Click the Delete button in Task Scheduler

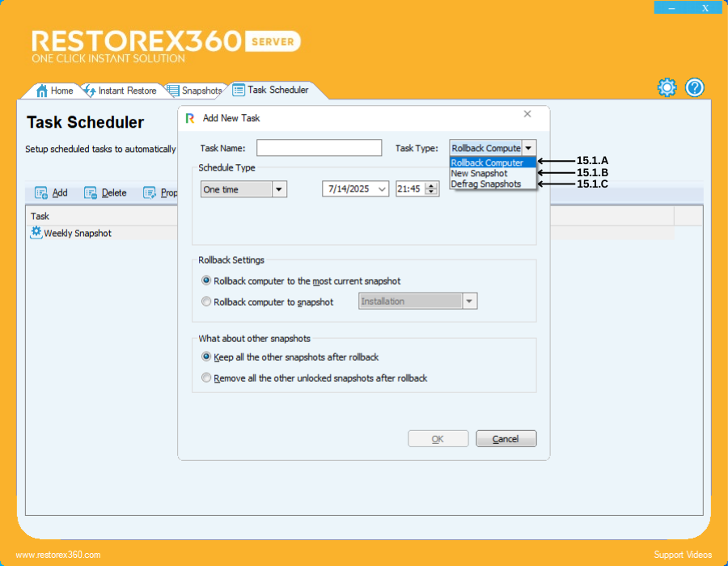pyautogui.click(x=105, y=193)
